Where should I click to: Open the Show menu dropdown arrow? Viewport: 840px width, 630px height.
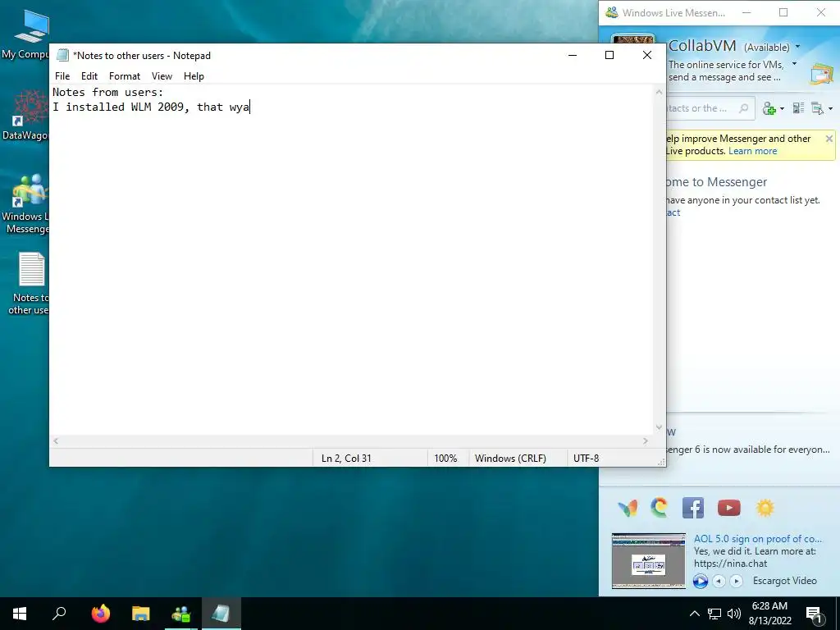click(830, 109)
